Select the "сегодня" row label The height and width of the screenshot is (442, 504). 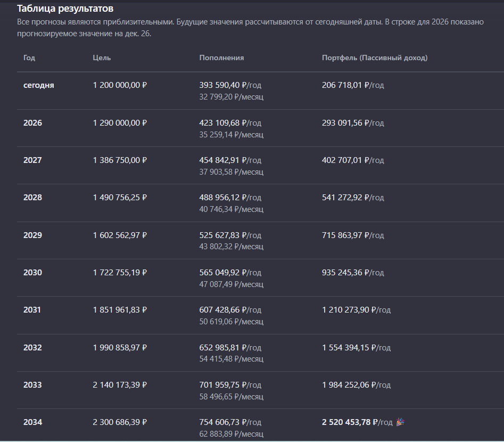39,85
